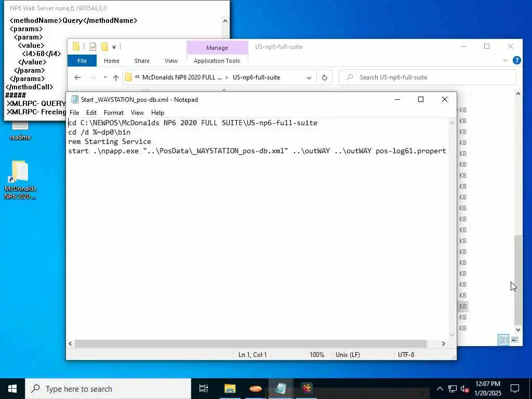
Task: Click Explorer window folder icon
Action: point(76,46)
